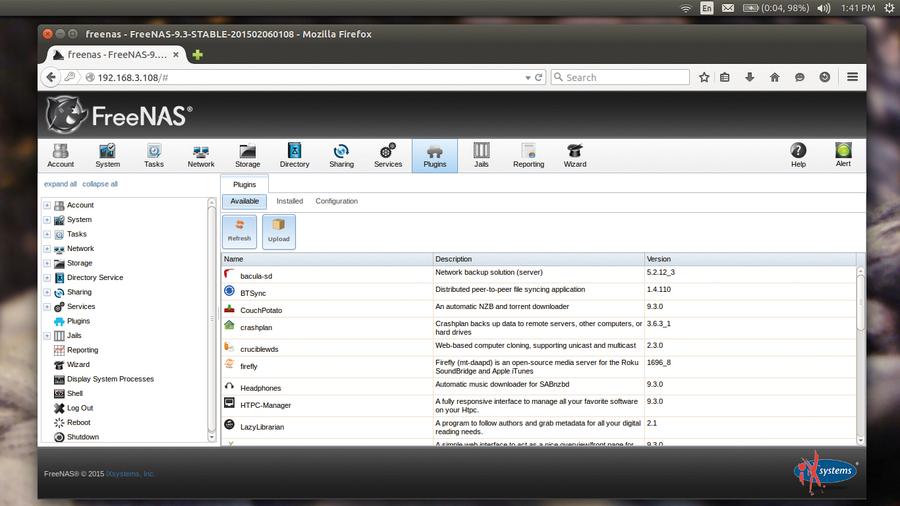The width and height of the screenshot is (900, 506).
Task: Open the Tasks toolbar section
Action: coord(154,155)
